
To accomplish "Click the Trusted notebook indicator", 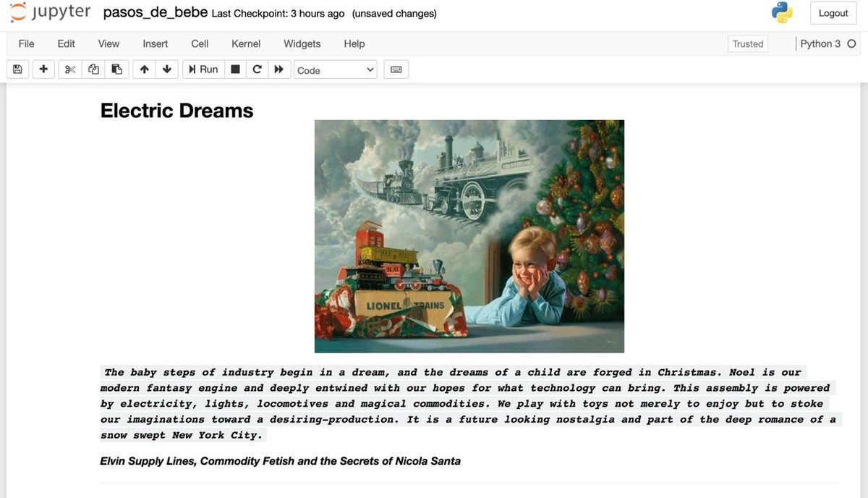I will 748,44.
